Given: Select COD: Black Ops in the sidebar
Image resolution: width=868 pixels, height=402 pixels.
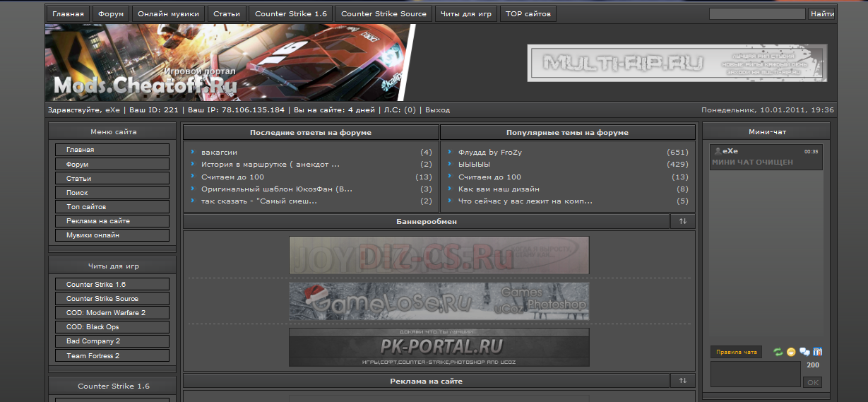Looking at the screenshot, I should coord(112,327).
